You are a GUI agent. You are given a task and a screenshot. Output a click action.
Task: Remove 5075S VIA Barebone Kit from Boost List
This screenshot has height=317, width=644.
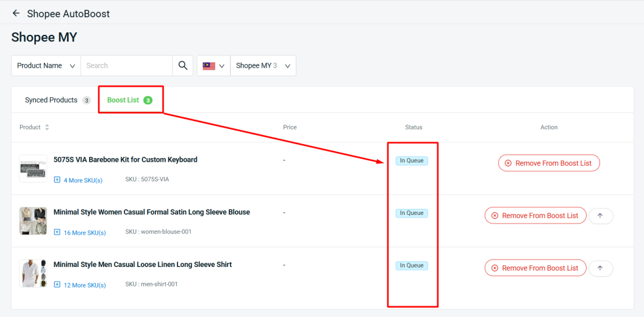tap(549, 163)
